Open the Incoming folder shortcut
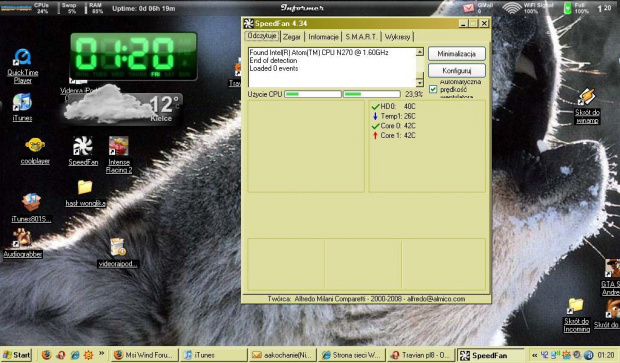Screen dimensions: 620x363 point(576,315)
